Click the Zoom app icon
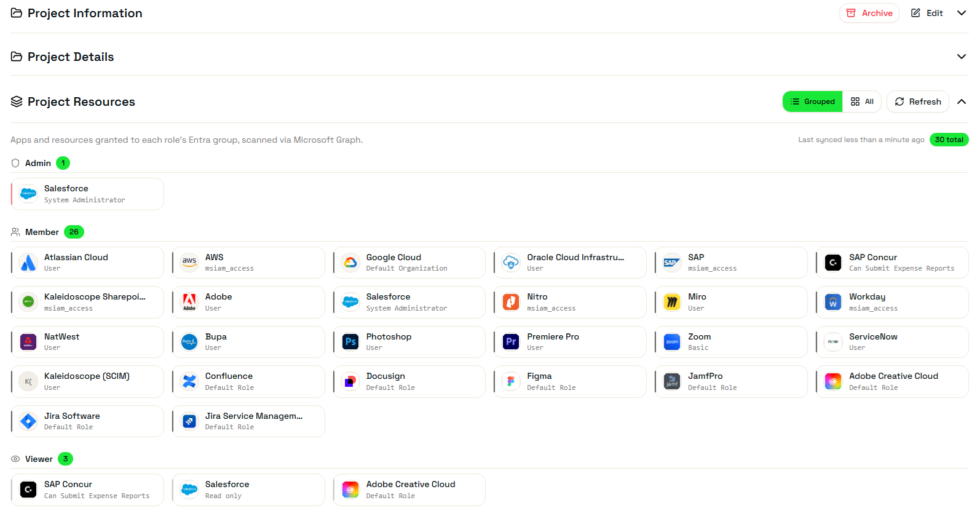The width and height of the screenshot is (980, 516). (672, 342)
